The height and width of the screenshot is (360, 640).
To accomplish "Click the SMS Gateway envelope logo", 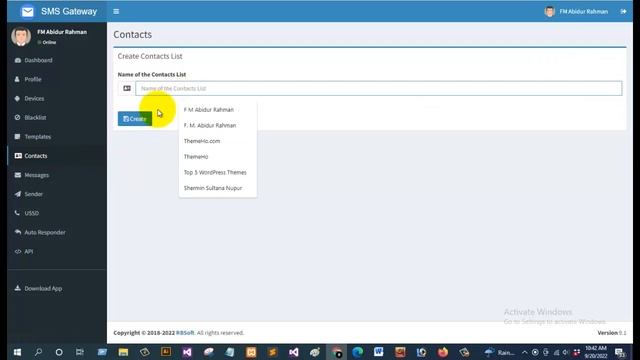I will [x=27, y=11].
